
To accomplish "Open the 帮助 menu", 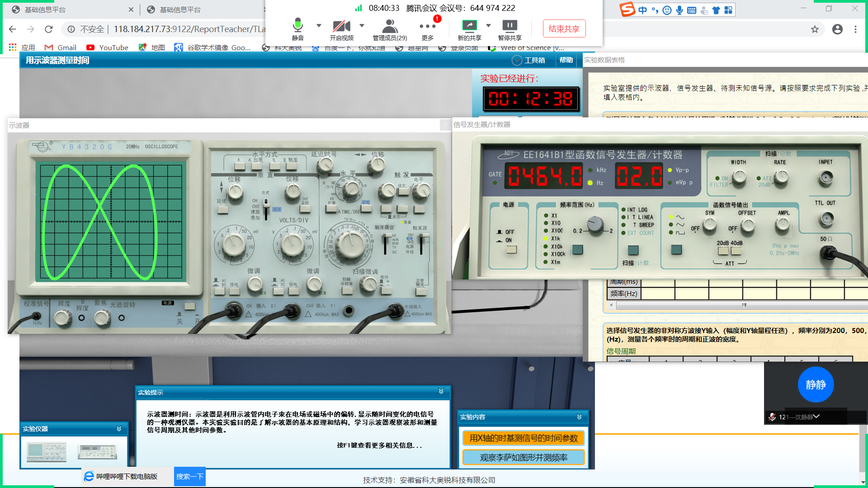I will point(566,60).
